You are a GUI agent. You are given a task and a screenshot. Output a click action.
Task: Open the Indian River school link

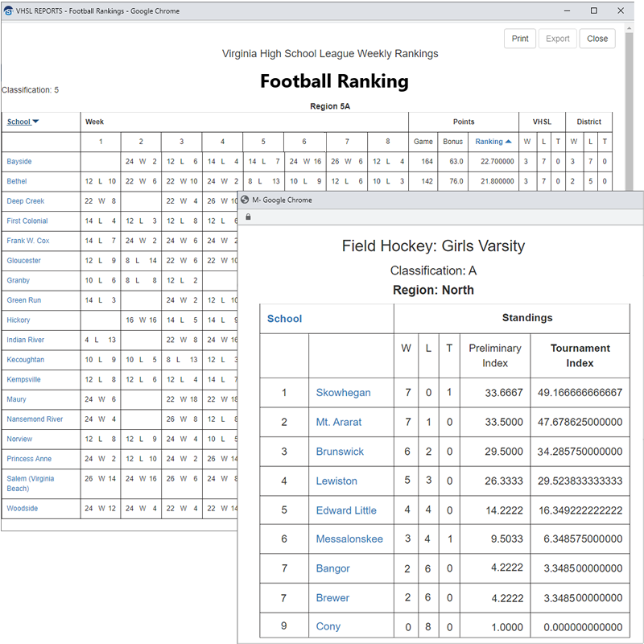(25, 340)
